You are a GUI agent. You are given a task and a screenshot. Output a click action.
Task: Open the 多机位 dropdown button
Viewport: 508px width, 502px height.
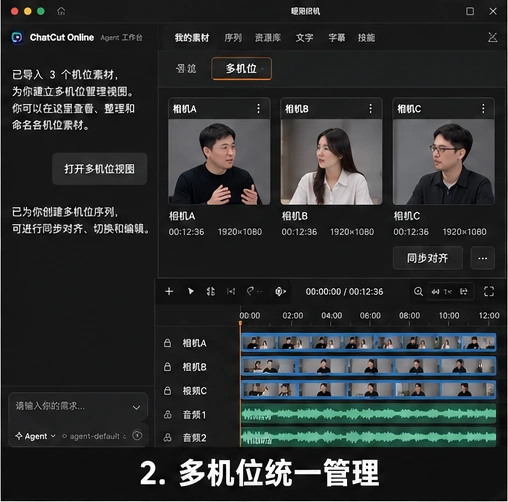click(242, 69)
